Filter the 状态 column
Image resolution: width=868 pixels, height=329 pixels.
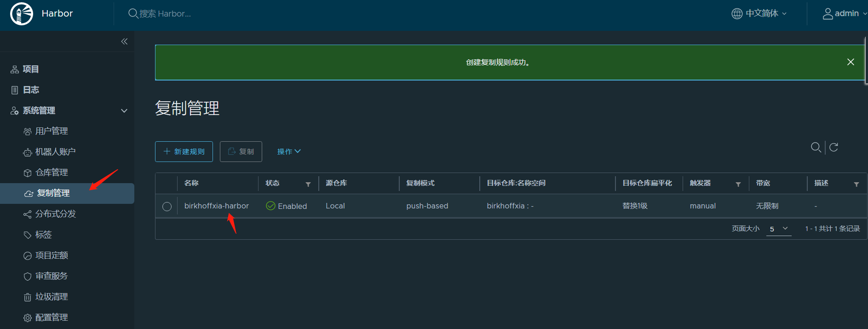point(308,184)
